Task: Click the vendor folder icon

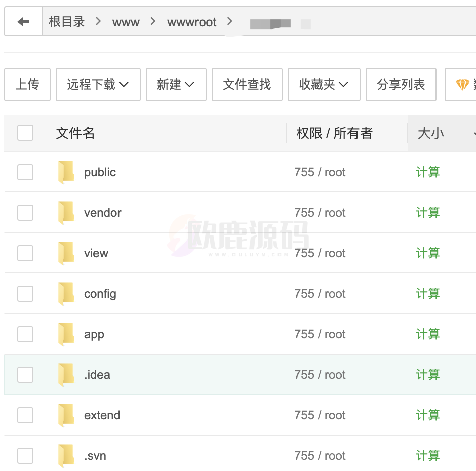Action: 66,213
